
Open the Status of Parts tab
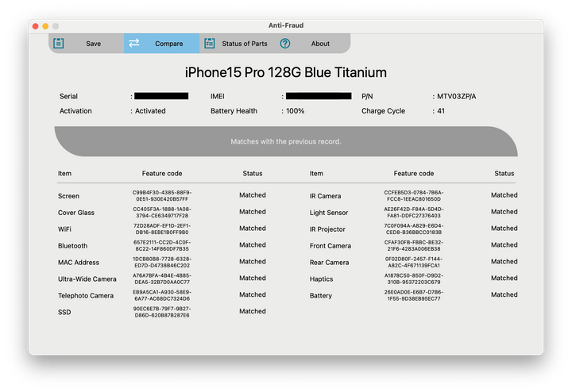(x=237, y=44)
